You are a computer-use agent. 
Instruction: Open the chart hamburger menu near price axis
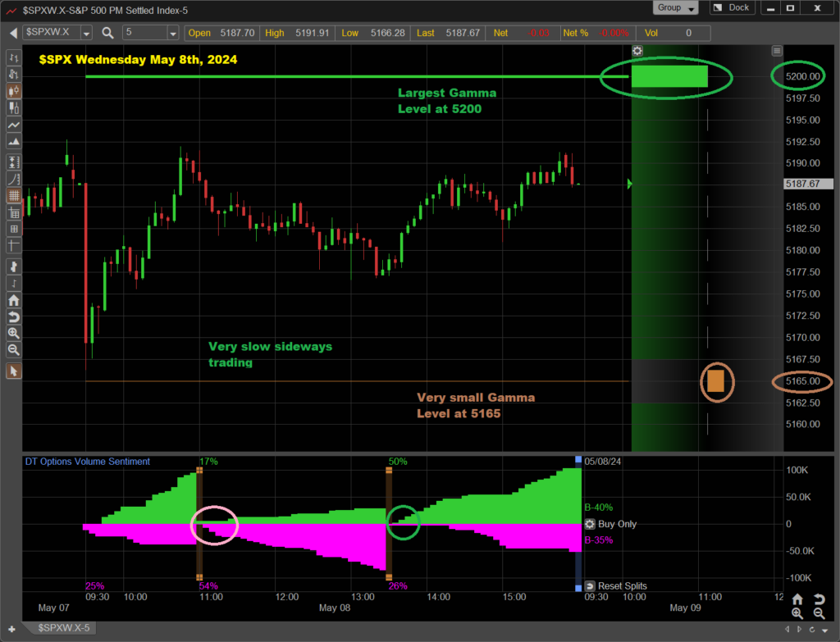777,51
